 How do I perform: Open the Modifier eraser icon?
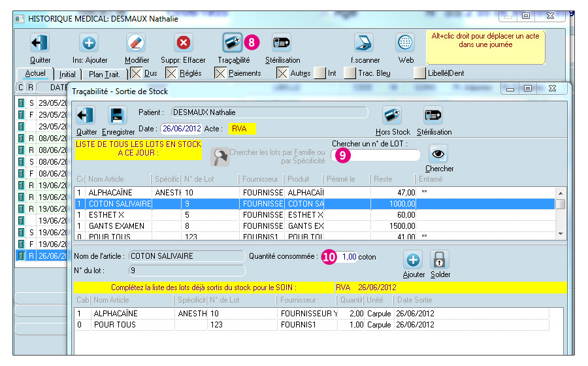(x=136, y=42)
